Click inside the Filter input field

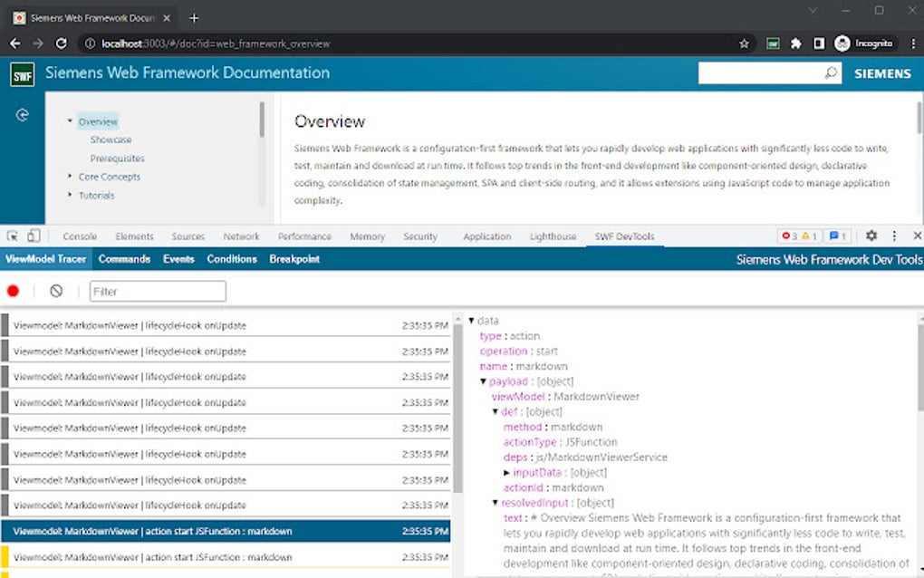tap(157, 291)
